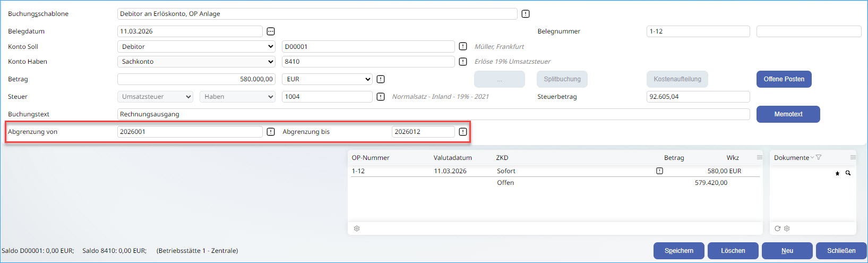Click the Memotext button
This screenshot has width=868, height=263.
point(788,114)
